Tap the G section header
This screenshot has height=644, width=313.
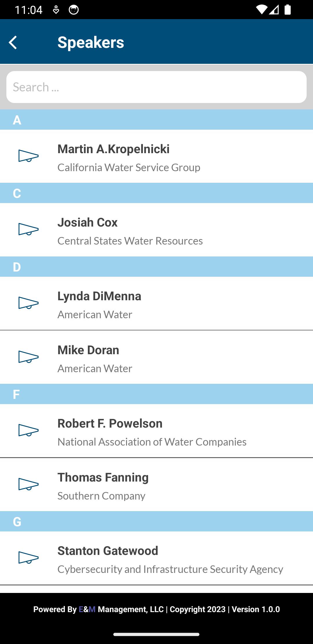tap(156, 521)
